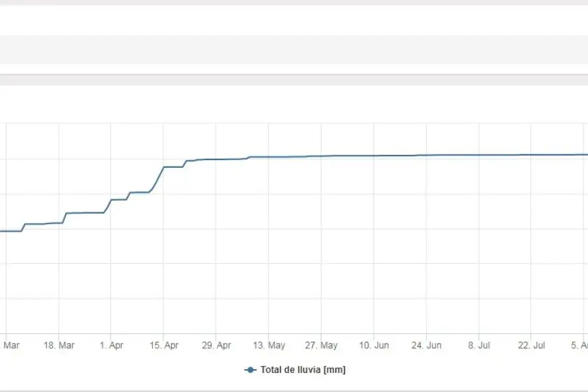Image resolution: width=588 pixels, height=392 pixels.
Task: Click the rainfall line at 13. May gridline
Action: [268, 157]
